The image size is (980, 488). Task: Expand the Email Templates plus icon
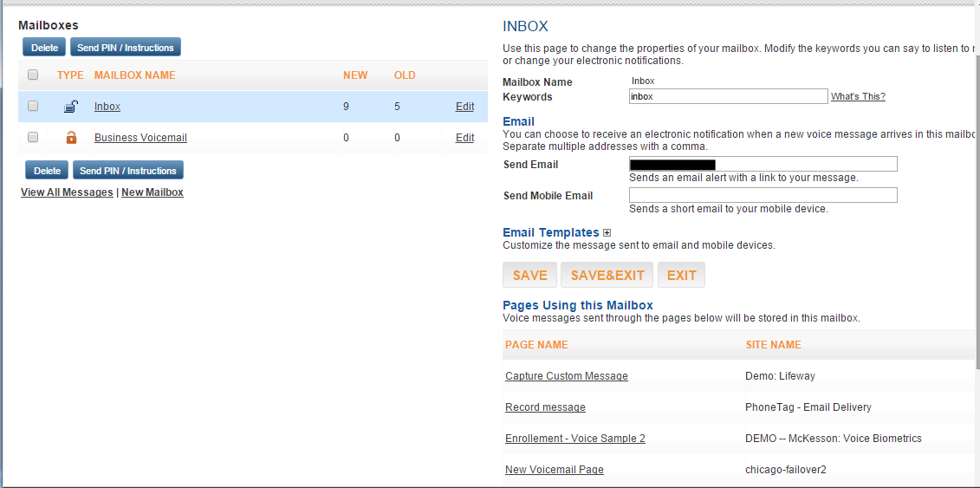pos(607,233)
